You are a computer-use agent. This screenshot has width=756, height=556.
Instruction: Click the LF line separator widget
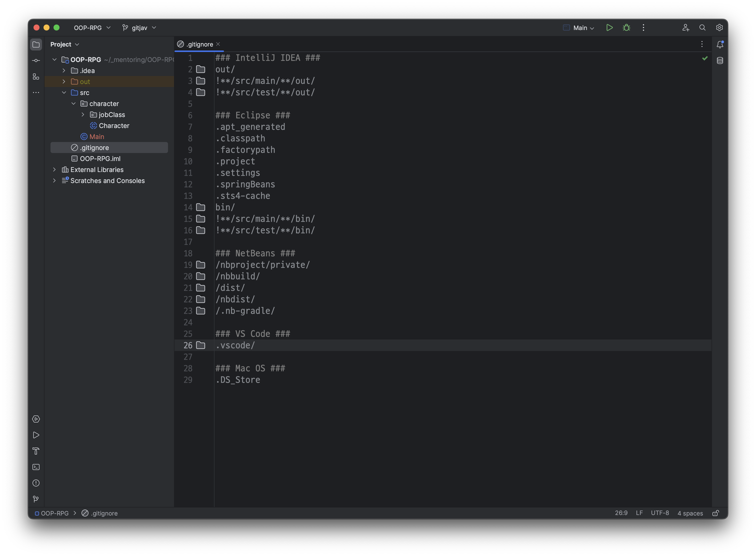point(639,513)
